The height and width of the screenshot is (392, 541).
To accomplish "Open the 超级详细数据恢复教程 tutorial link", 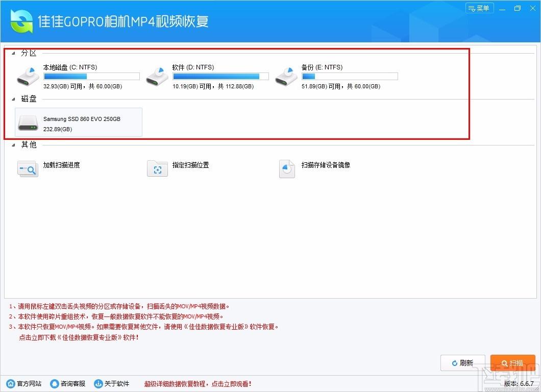I will (x=198, y=384).
